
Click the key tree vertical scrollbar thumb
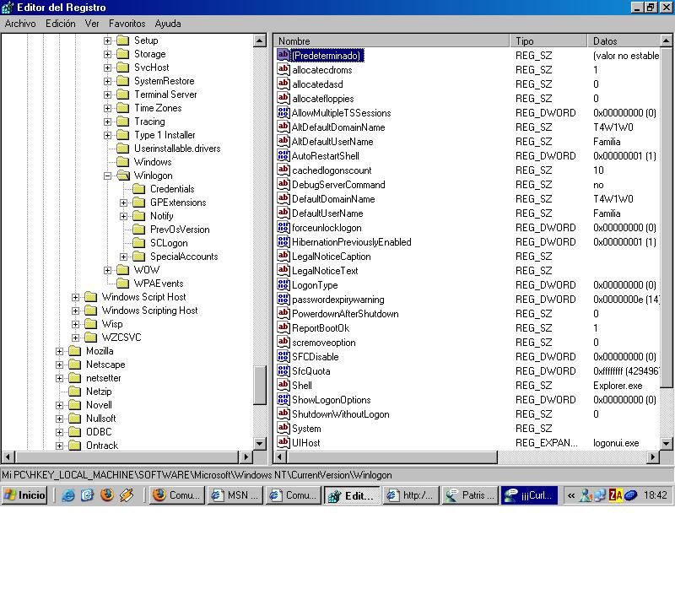pos(260,386)
